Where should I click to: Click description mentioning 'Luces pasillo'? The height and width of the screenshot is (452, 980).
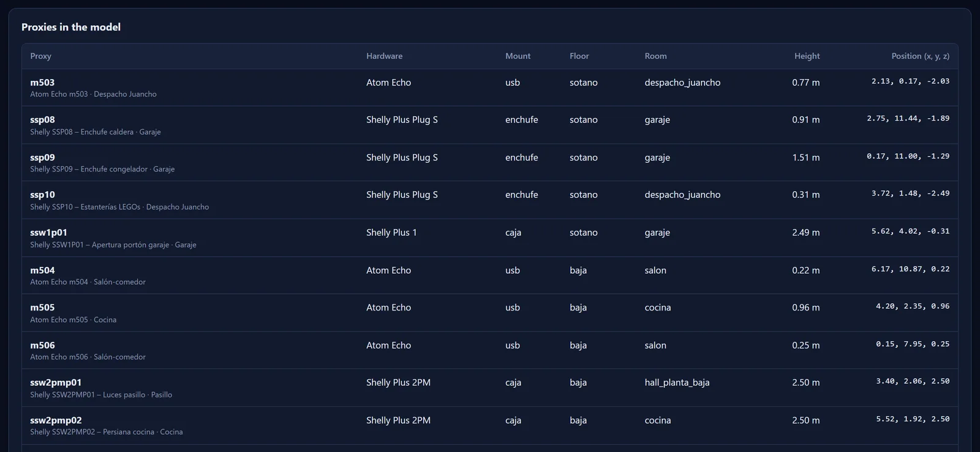click(x=101, y=395)
